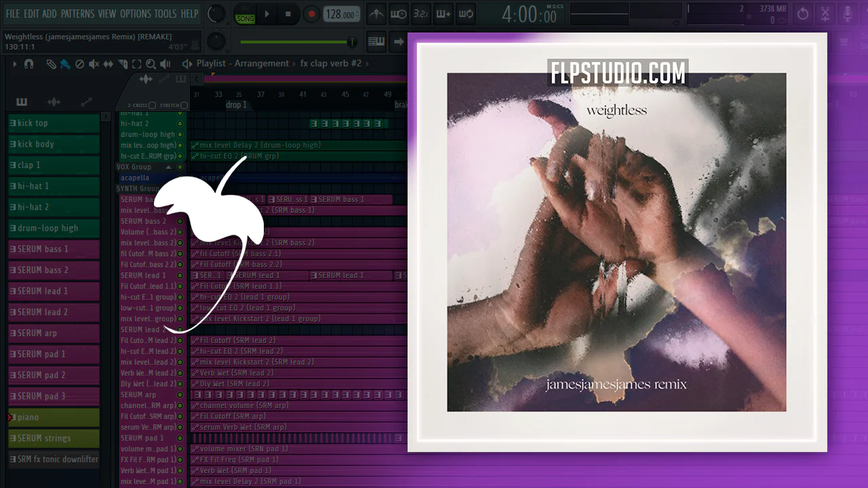Show automation clips in the picker
Image resolution: width=868 pixels, height=488 pixels.
(86, 102)
